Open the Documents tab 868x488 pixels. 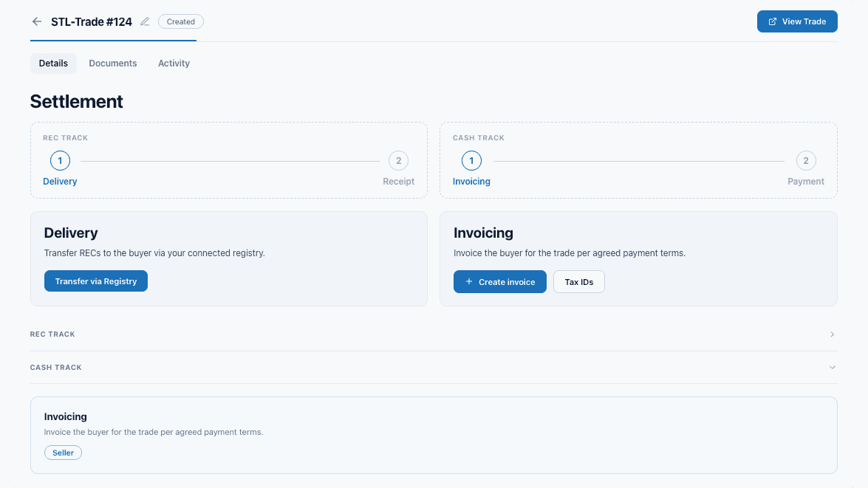113,63
